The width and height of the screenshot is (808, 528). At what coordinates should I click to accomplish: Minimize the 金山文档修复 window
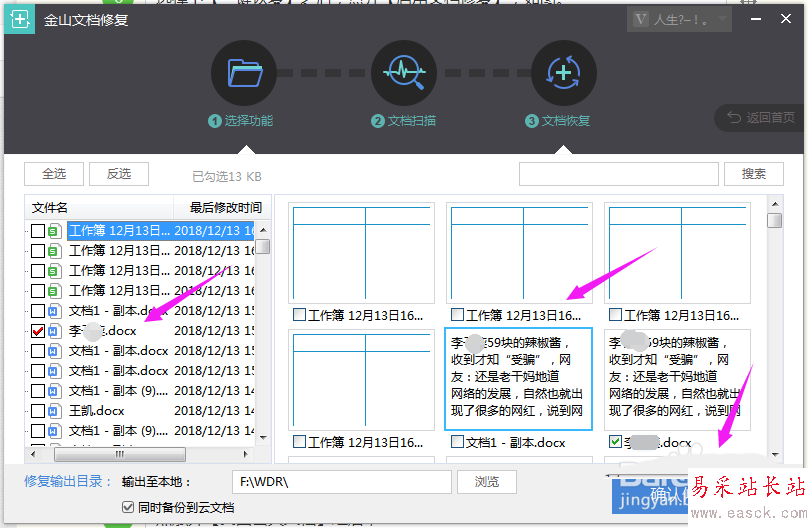(x=756, y=19)
